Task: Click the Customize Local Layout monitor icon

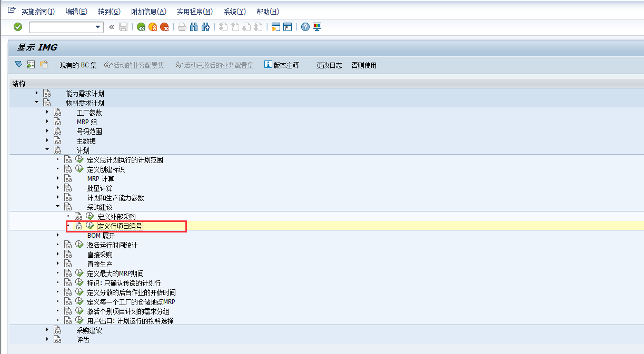Action: click(317, 27)
